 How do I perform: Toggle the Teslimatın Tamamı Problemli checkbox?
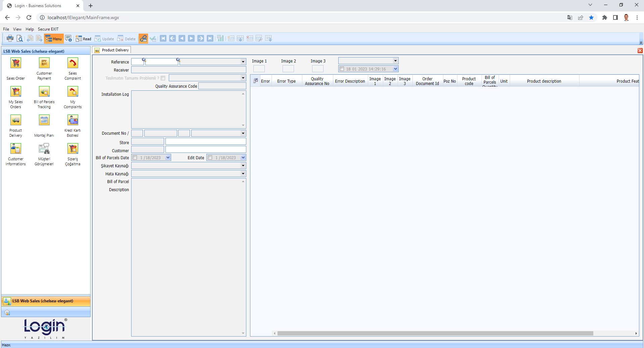pos(163,78)
